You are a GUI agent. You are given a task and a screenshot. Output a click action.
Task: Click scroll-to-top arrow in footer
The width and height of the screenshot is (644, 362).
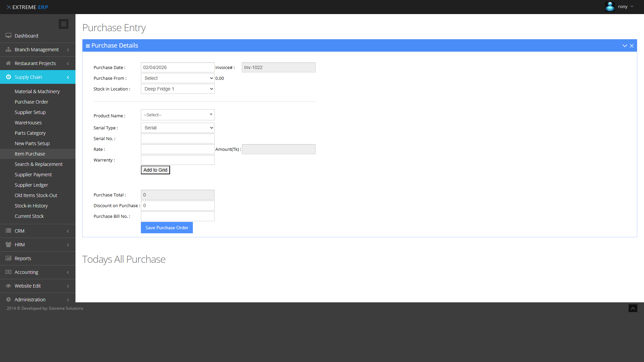point(633,308)
